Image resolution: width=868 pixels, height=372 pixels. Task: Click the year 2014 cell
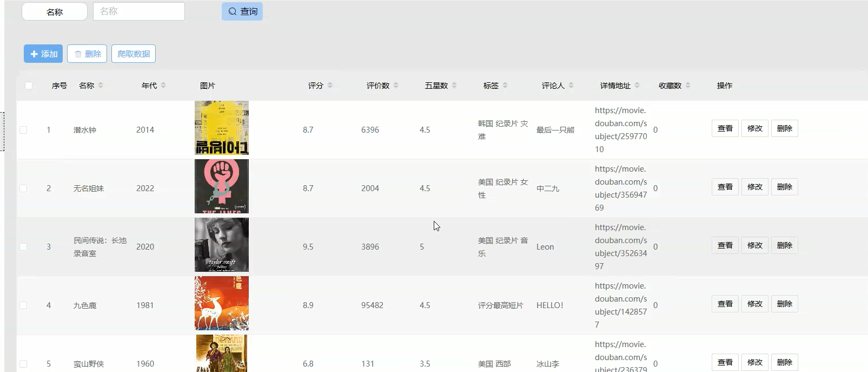pyautogui.click(x=145, y=130)
